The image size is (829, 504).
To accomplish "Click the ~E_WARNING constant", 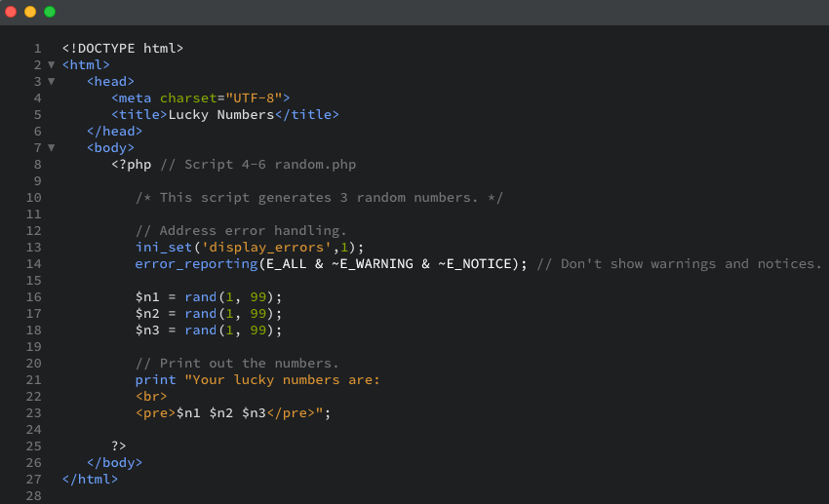I will click(373, 263).
